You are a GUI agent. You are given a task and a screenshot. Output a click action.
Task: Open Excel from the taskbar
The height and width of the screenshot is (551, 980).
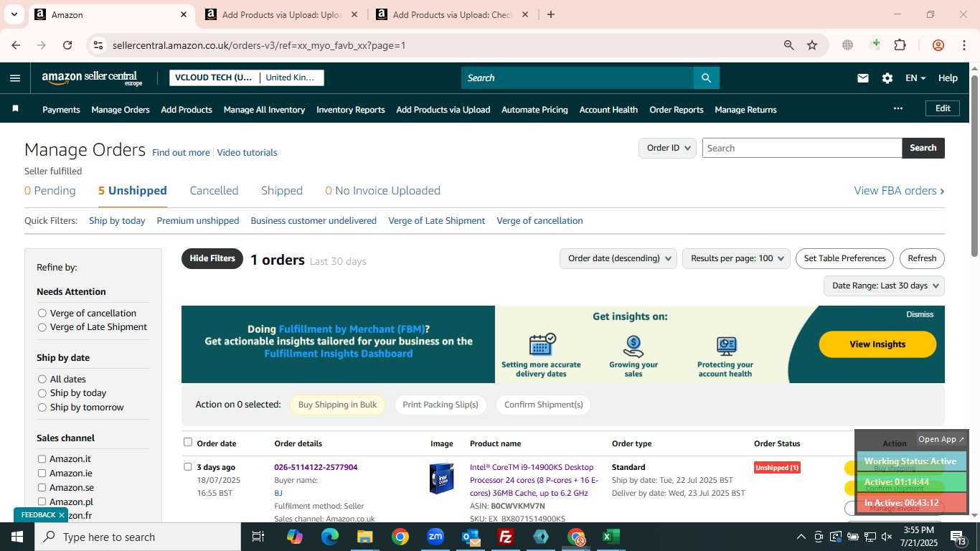click(611, 537)
